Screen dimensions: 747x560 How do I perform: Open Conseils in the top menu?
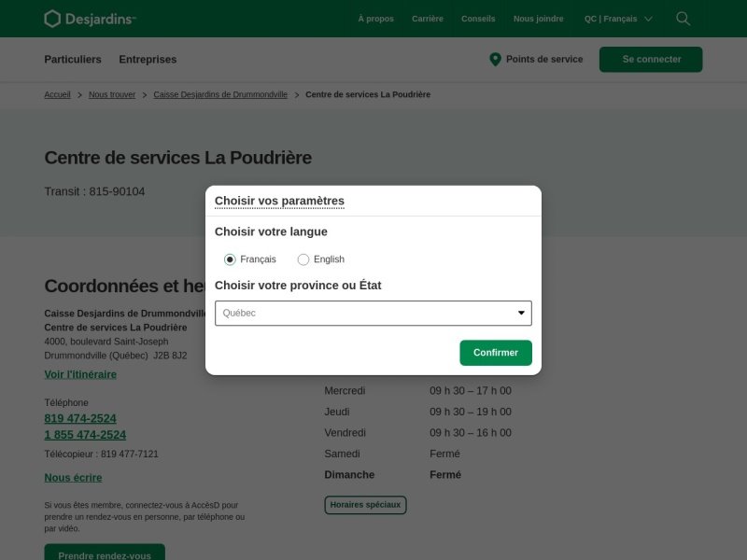478,19
